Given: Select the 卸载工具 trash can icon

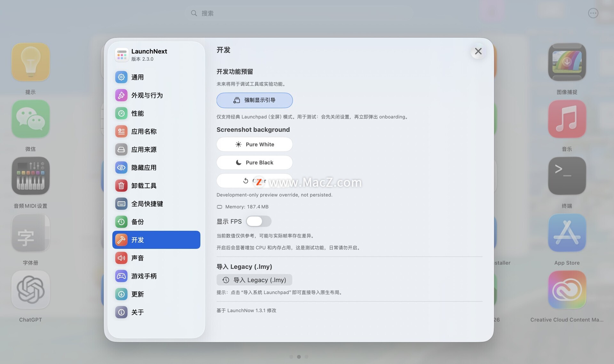Looking at the screenshot, I should coord(121,186).
